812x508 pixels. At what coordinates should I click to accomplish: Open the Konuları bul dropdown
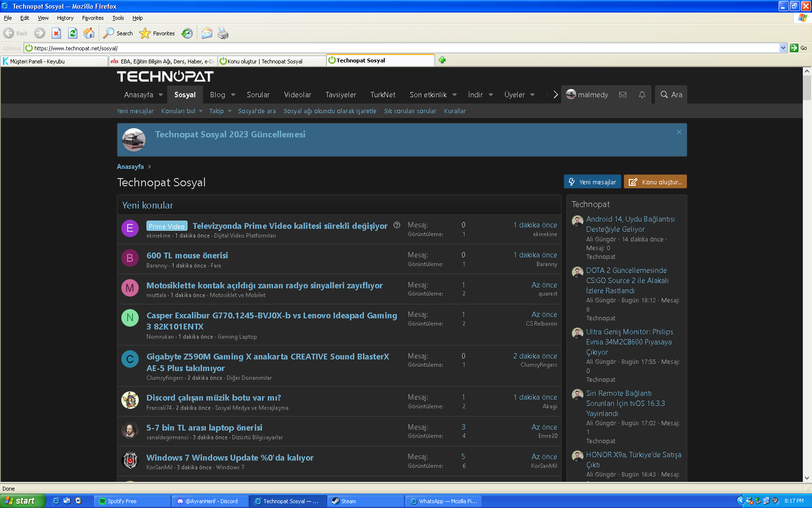pos(182,111)
